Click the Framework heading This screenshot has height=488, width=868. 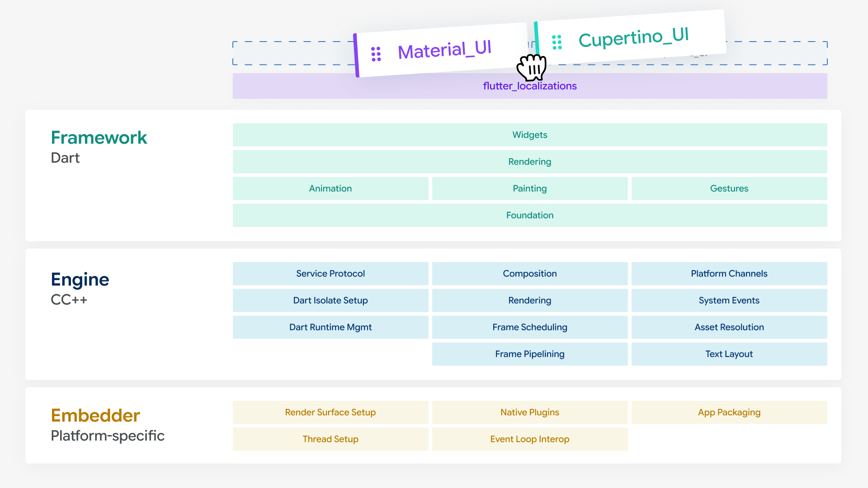[99, 137]
